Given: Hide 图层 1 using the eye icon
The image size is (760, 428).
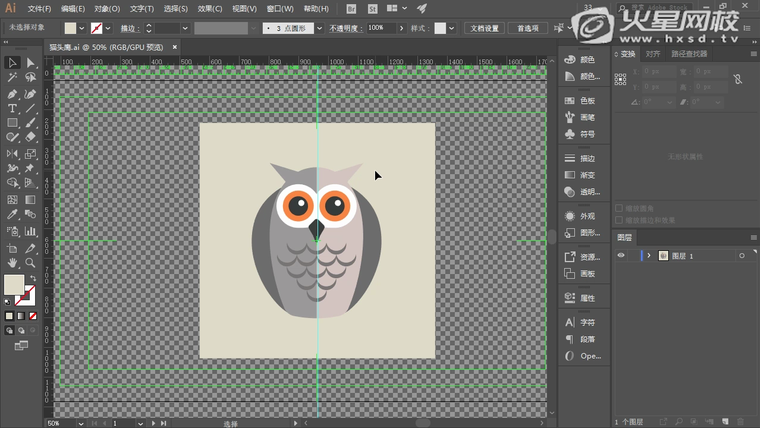Looking at the screenshot, I should coord(621,256).
